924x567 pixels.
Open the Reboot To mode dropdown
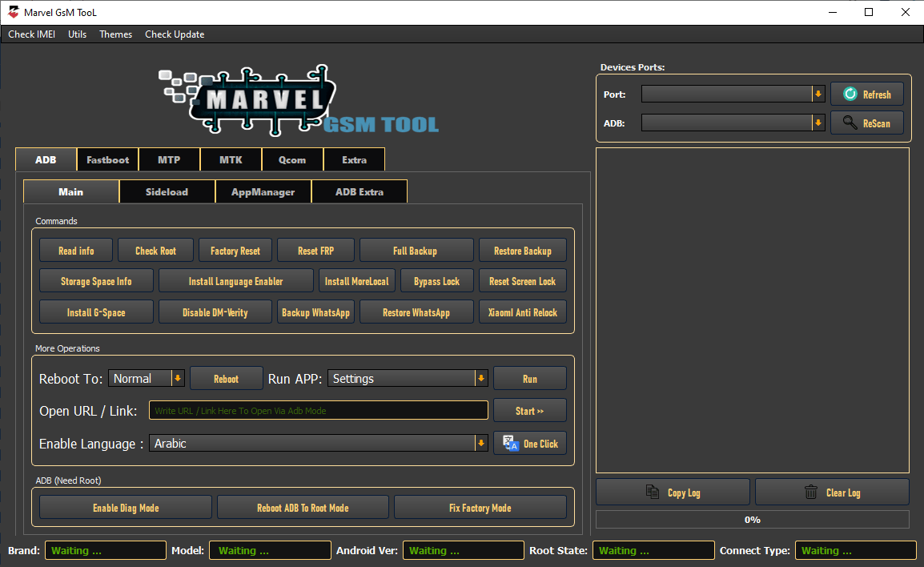point(178,378)
